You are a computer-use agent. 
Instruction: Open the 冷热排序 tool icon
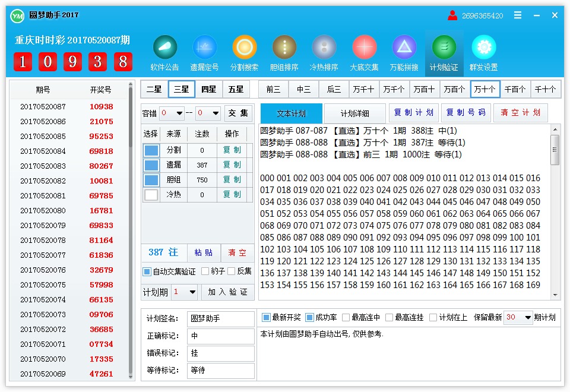click(324, 47)
